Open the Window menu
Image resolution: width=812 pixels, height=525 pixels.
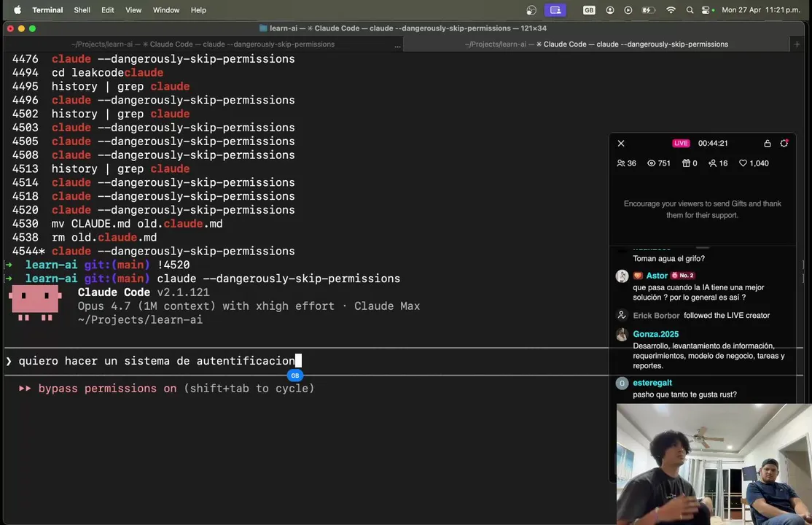165,10
